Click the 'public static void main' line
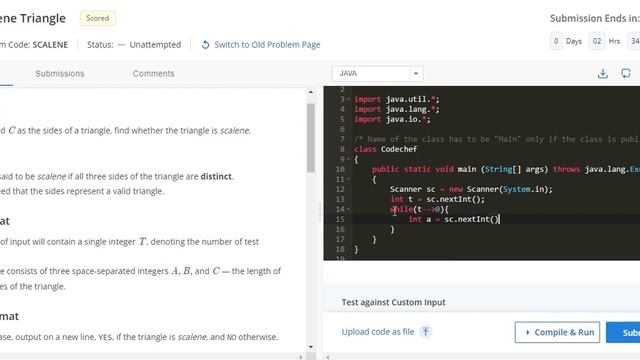The width and height of the screenshot is (640, 360). (506, 169)
